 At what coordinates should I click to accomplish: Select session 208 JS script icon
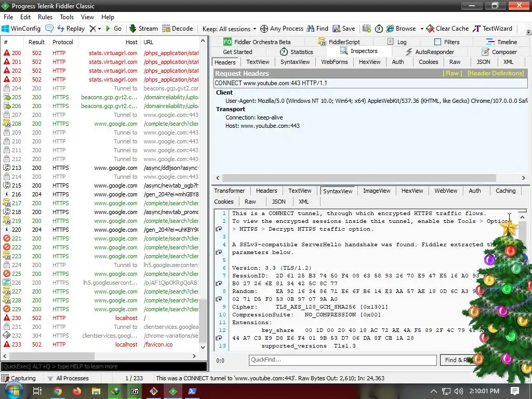click(x=6, y=124)
